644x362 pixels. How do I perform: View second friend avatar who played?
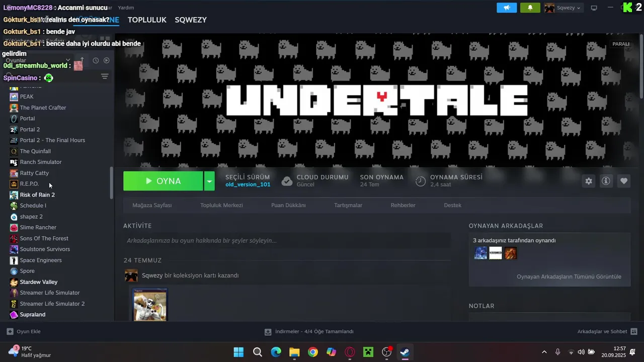(x=496, y=253)
